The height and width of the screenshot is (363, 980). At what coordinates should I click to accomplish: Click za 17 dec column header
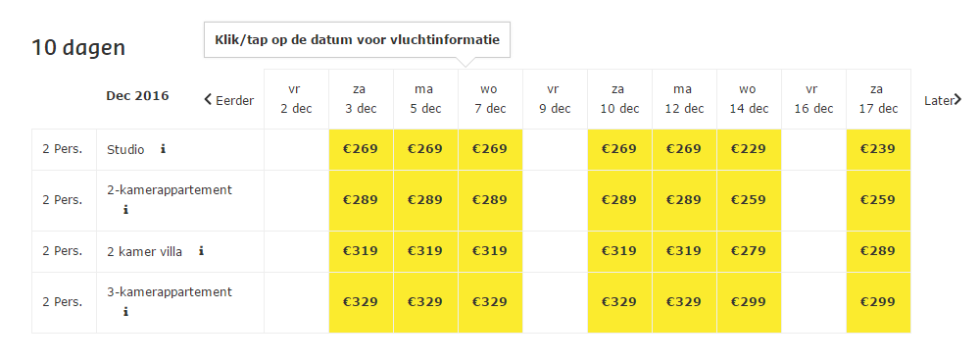tap(878, 99)
